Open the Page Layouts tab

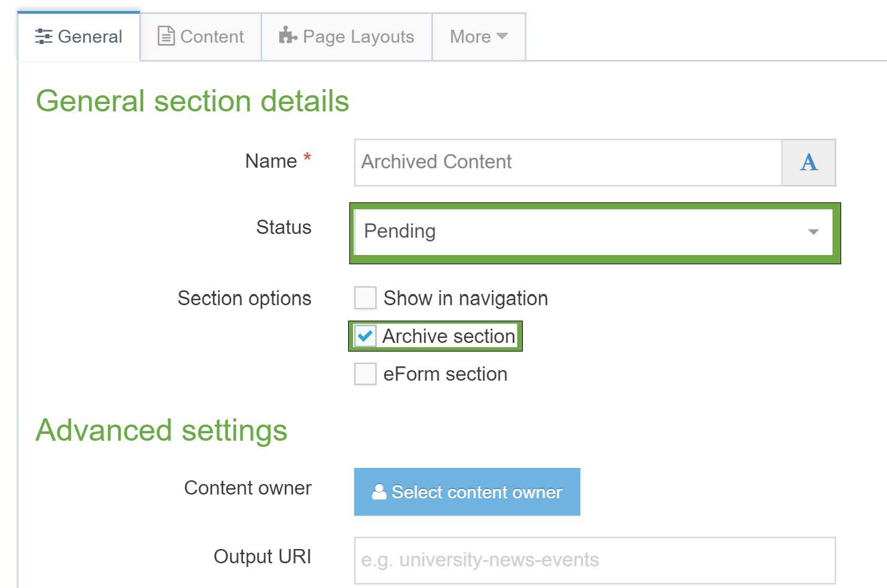(347, 37)
